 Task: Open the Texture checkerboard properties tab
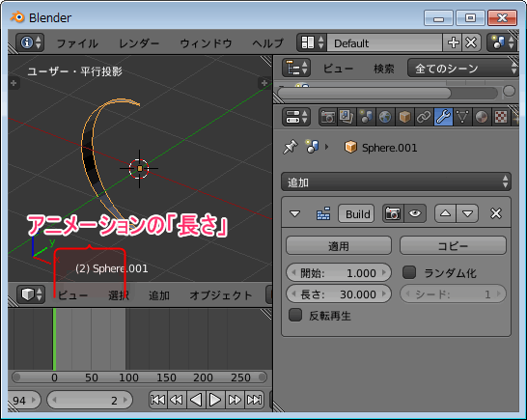(x=501, y=117)
